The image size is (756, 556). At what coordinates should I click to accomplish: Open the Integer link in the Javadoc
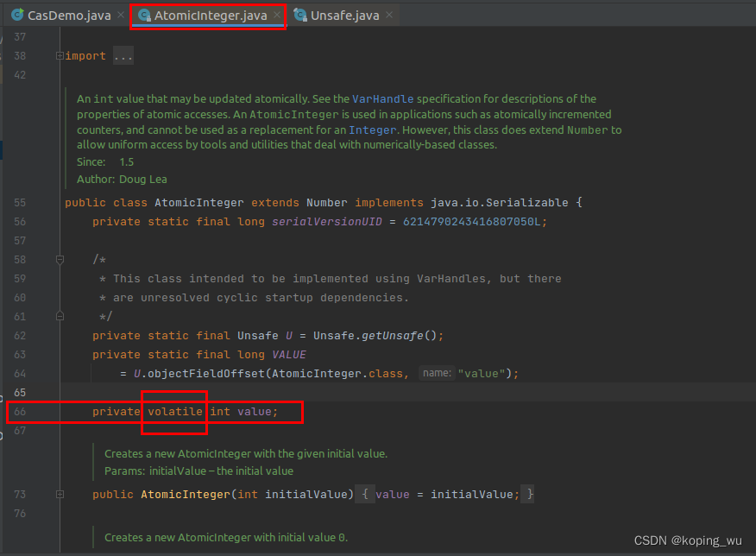coord(373,130)
